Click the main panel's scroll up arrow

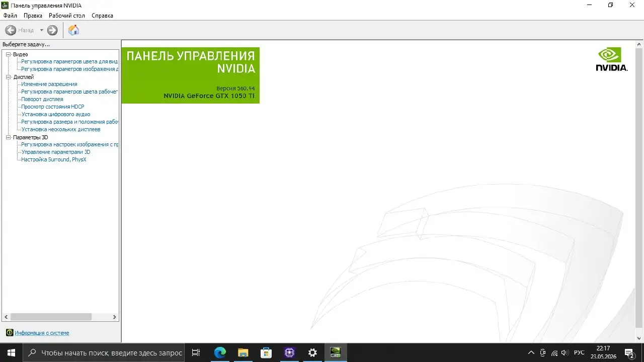pyautogui.click(x=639, y=45)
